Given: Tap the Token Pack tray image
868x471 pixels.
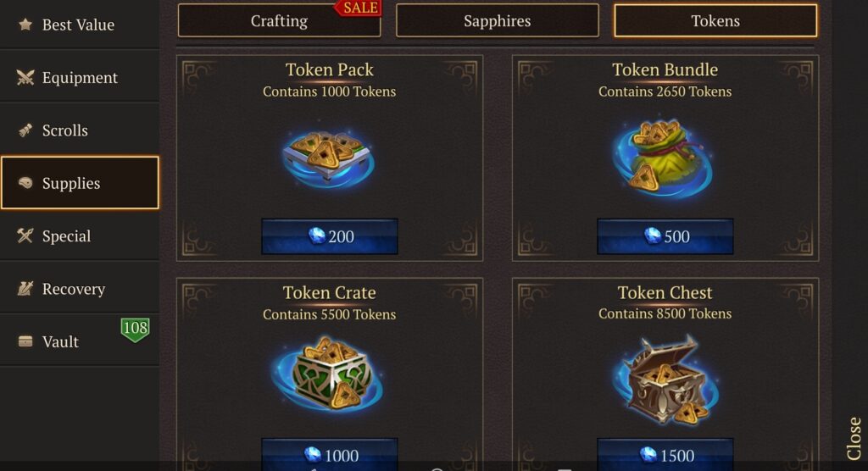Looking at the screenshot, I should (328, 158).
